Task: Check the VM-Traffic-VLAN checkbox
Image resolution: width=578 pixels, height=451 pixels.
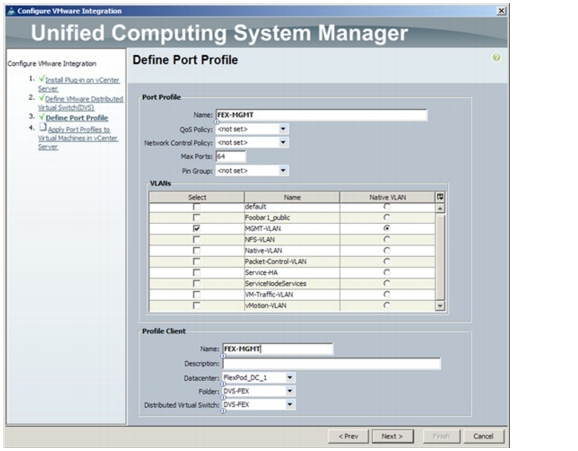Action: [x=196, y=295]
